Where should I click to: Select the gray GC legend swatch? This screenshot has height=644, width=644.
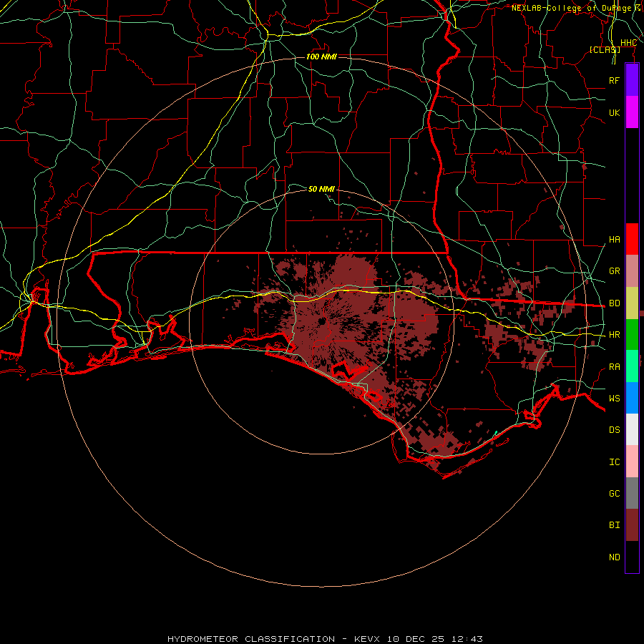(632, 493)
